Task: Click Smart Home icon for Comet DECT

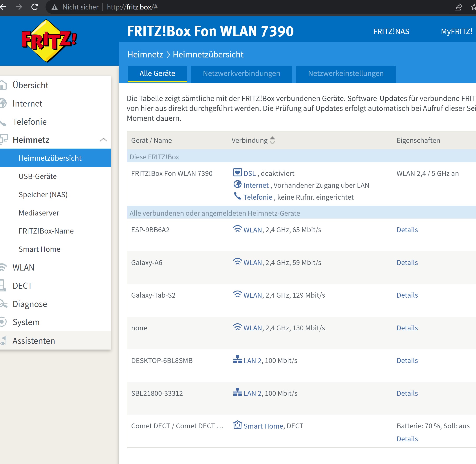Action: pyautogui.click(x=237, y=425)
